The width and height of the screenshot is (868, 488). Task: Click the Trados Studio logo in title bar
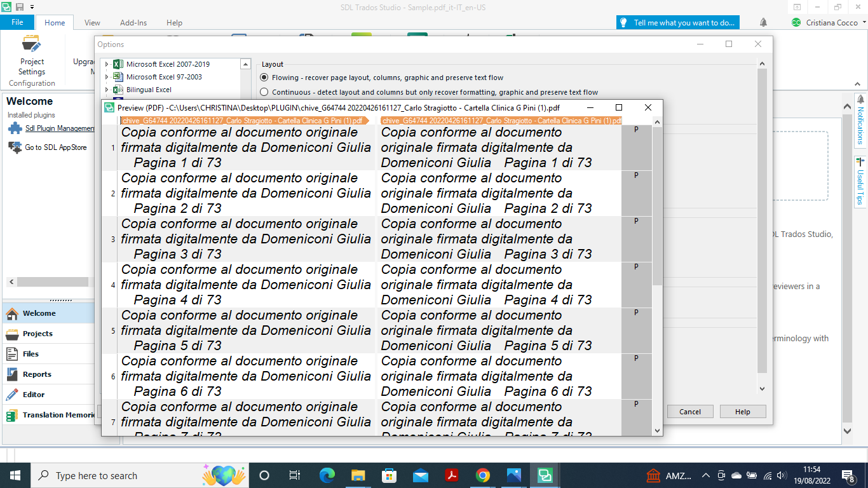click(x=6, y=7)
